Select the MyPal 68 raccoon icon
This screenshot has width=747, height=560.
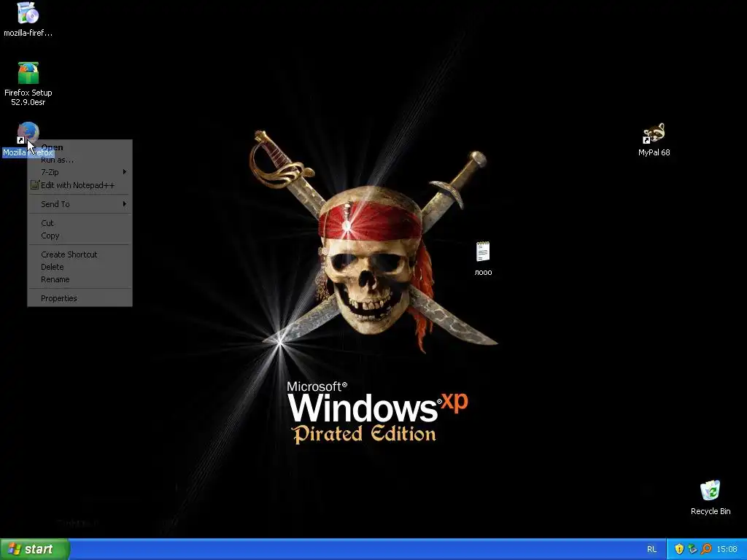tap(654, 133)
